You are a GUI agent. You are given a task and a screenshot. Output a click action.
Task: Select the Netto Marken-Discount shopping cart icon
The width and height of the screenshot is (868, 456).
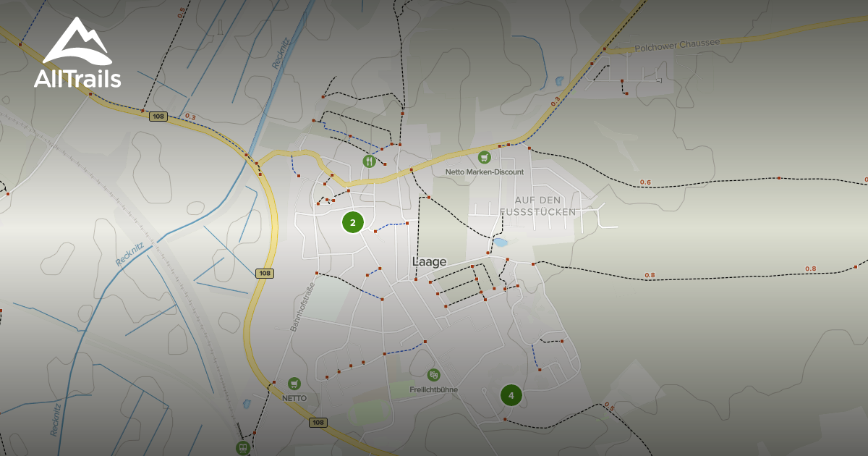[485, 158]
